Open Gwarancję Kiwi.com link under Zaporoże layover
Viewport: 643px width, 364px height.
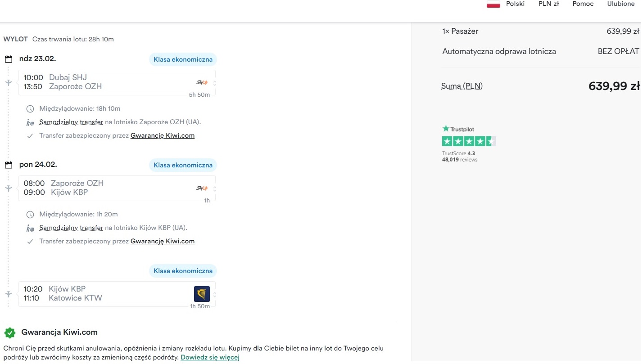[x=163, y=135]
